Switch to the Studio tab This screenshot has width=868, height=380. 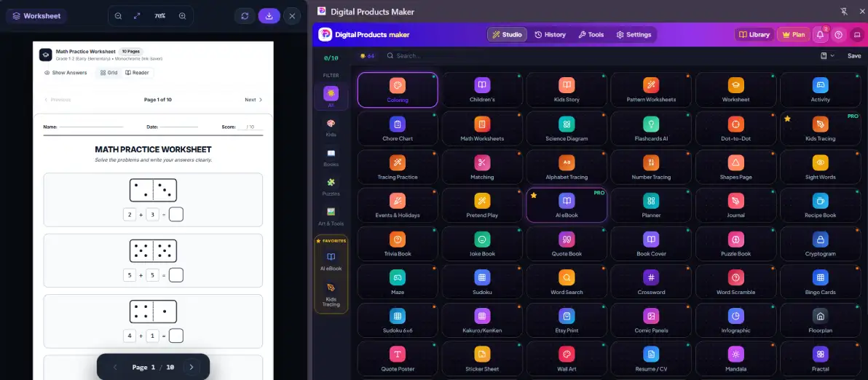[507, 34]
